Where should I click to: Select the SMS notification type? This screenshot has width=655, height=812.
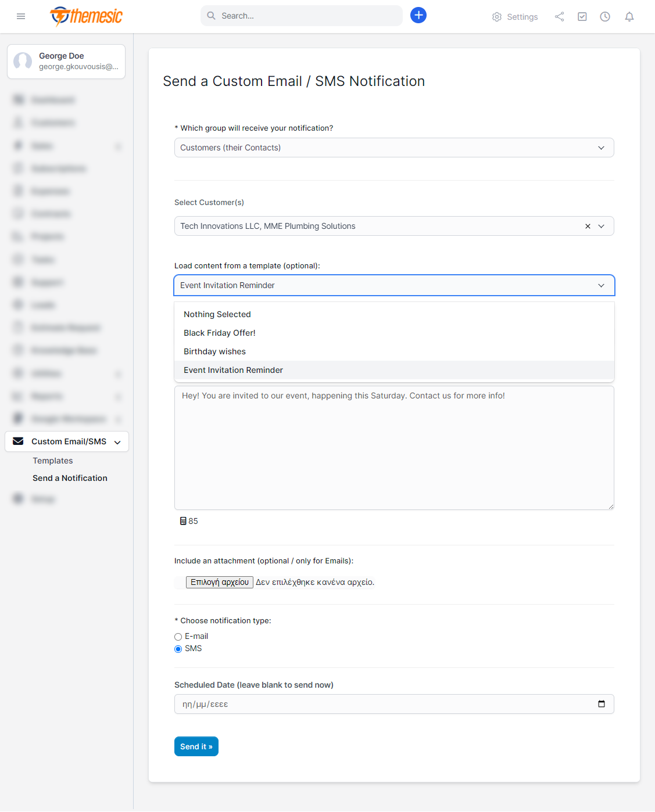point(178,649)
